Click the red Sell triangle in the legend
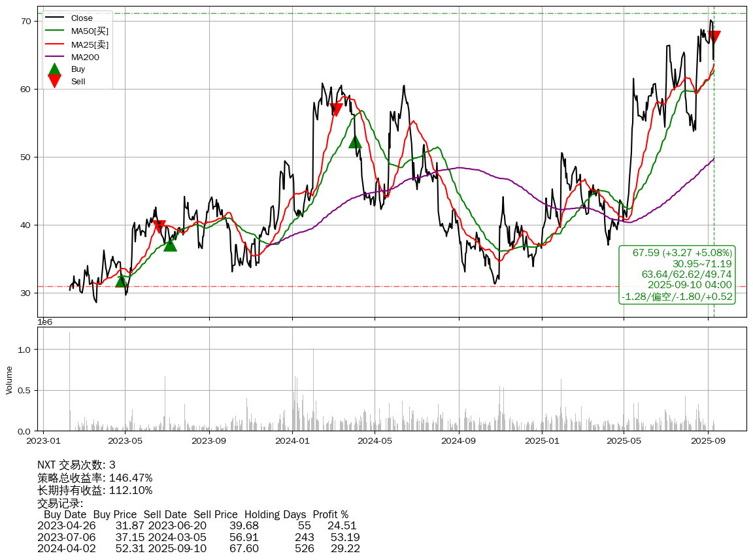753x560 pixels. tap(55, 81)
